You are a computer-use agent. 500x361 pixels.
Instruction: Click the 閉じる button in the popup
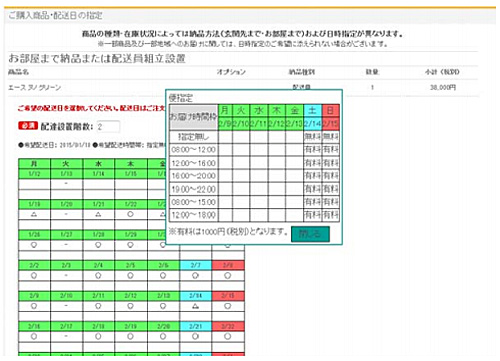(310, 234)
